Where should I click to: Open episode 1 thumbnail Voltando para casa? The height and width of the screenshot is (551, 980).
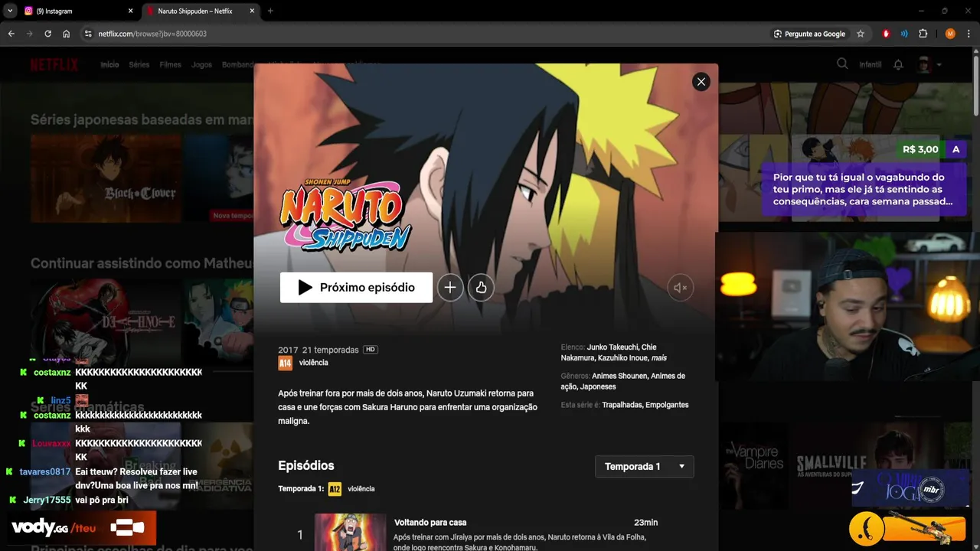tap(350, 532)
